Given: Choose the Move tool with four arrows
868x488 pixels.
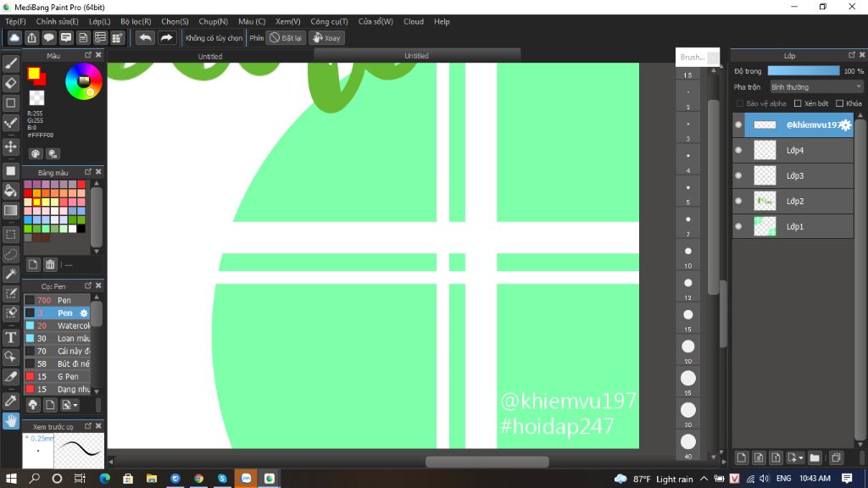Looking at the screenshot, I should [x=10, y=147].
